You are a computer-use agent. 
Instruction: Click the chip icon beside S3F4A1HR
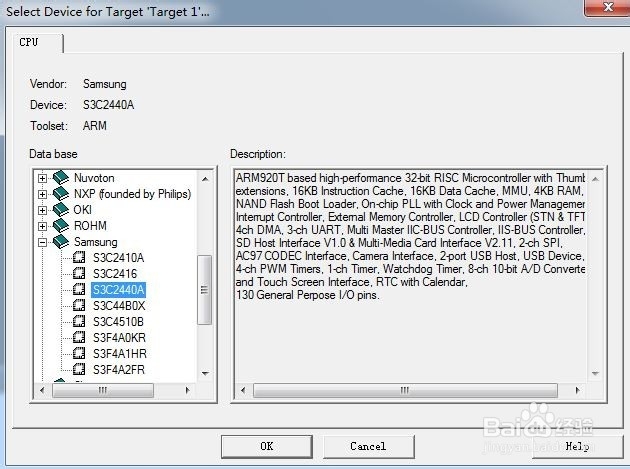coord(79,353)
